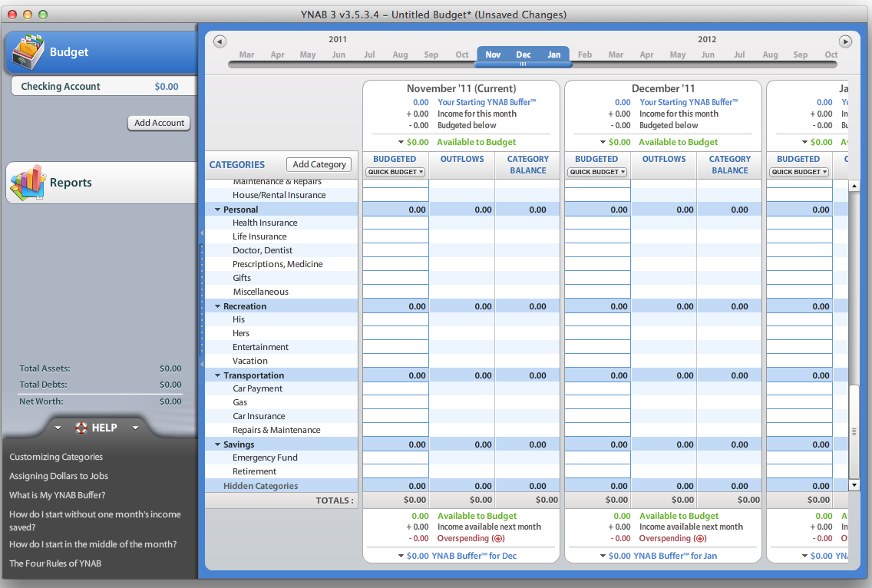Collapse the Recreation category group

(x=217, y=306)
